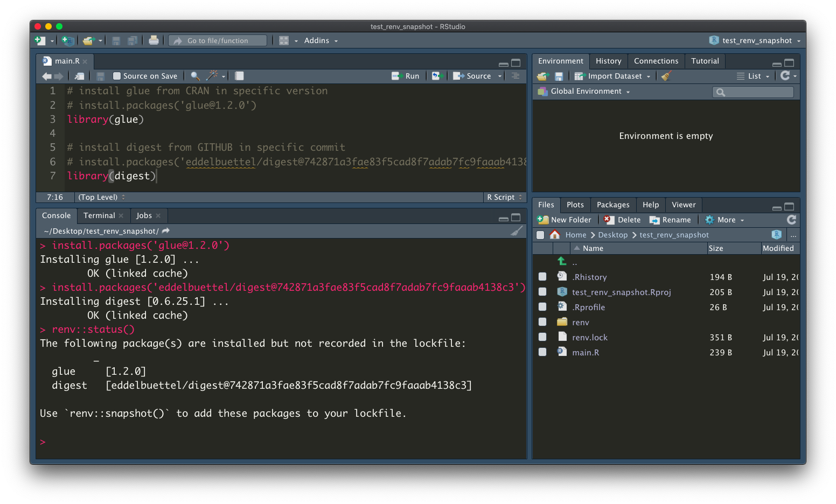Tick the .Rprofile file checkbox
Screen dimensions: 836x504
[542, 307]
